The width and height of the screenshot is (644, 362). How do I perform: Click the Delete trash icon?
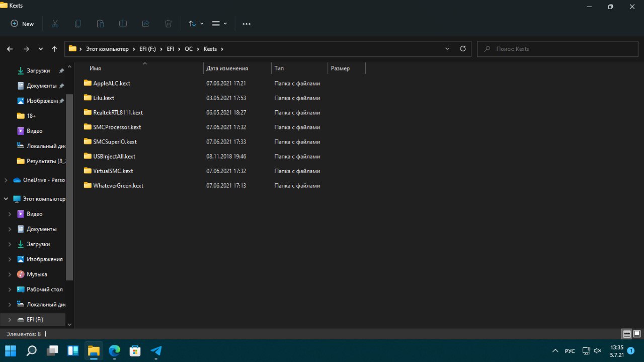point(168,24)
